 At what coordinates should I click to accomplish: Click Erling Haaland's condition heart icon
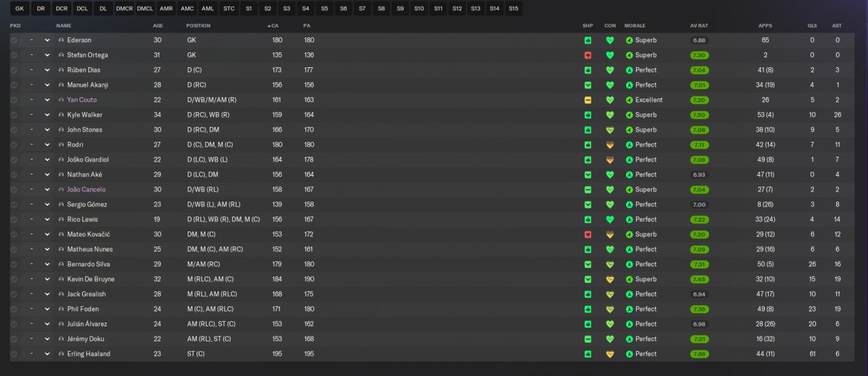click(x=610, y=354)
